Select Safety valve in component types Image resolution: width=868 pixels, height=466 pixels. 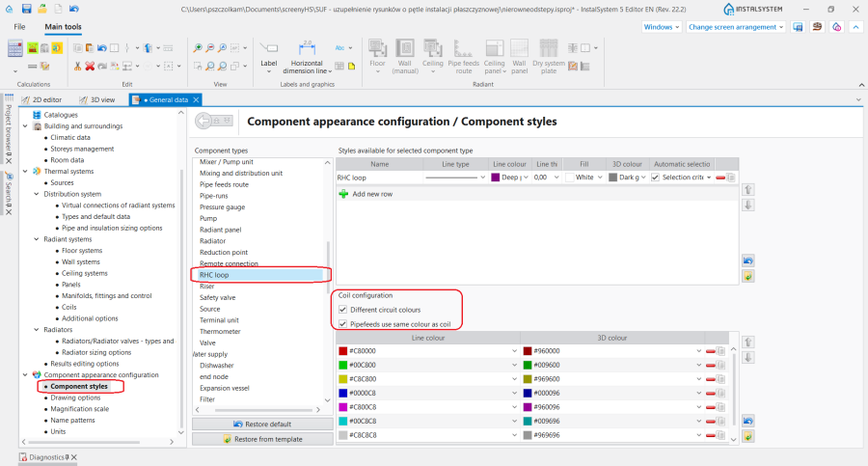click(x=218, y=297)
